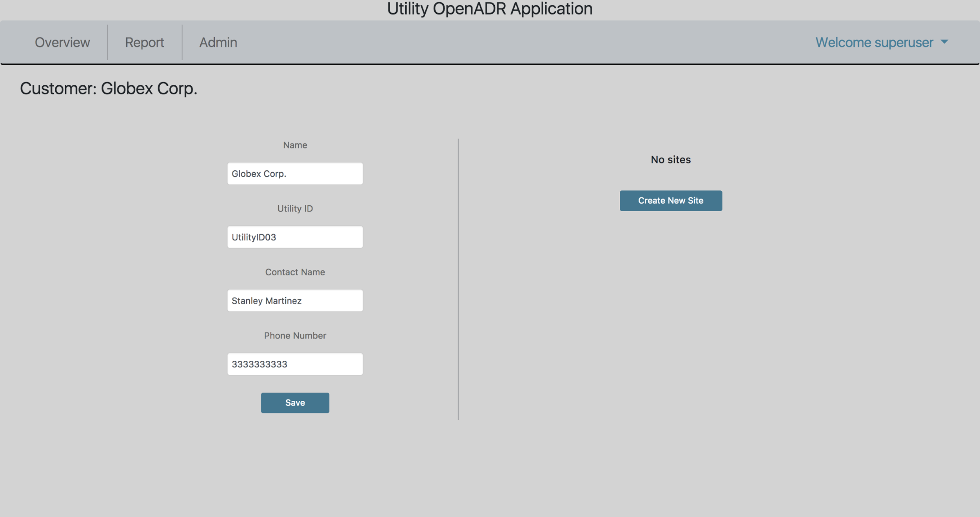Create a new site for this customer
The image size is (980, 517).
671,201
